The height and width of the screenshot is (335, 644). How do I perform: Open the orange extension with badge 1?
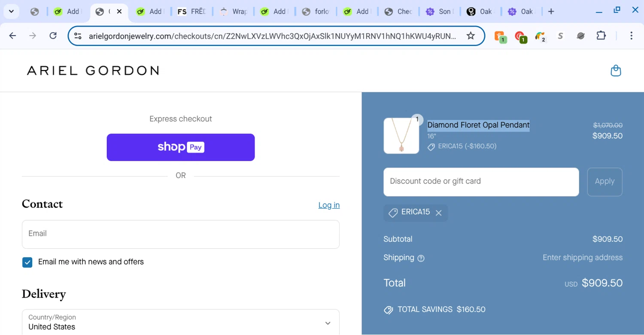pos(499,37)
